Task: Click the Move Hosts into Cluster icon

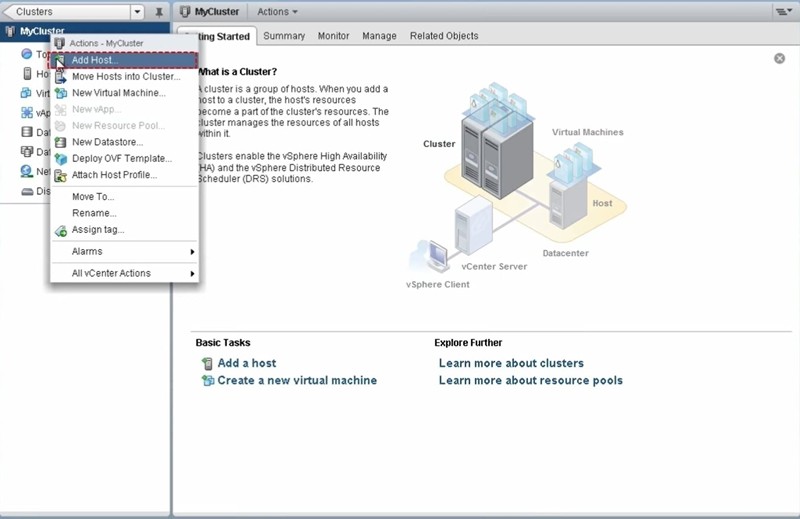Action: (x=61, y=77)
